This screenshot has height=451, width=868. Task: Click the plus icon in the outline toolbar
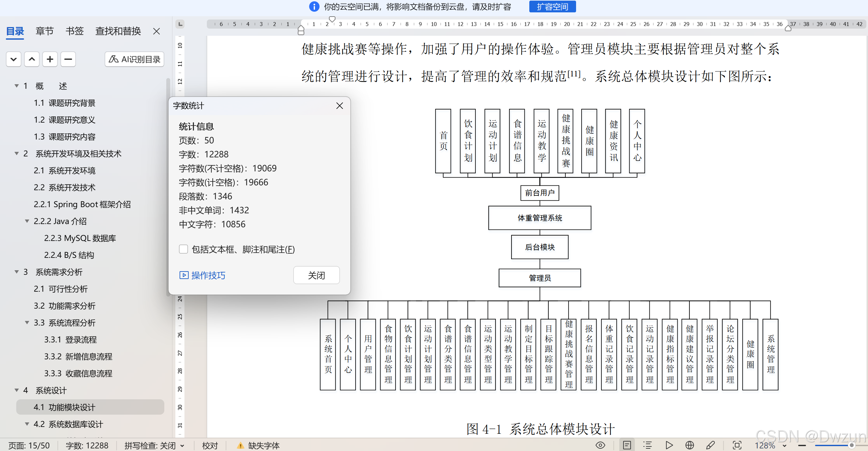[50, 60]
